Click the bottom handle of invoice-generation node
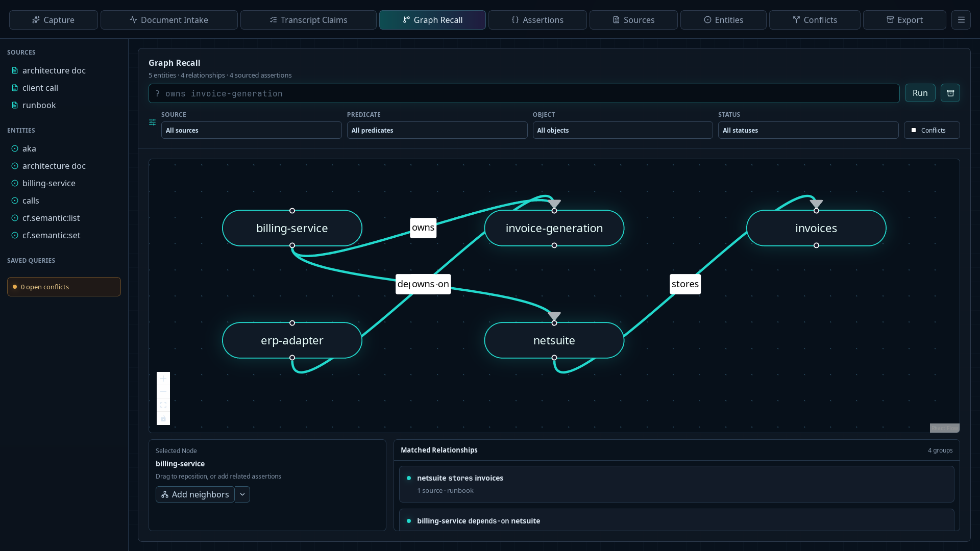The image size is (980, 551). coord(554,245)
